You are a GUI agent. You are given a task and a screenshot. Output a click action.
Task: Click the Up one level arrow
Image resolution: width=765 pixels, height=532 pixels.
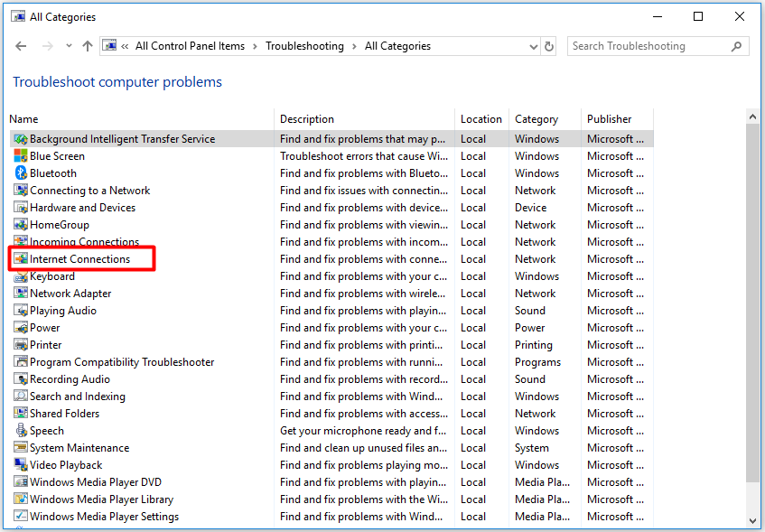pyautogui.click(x=88, y=46)
